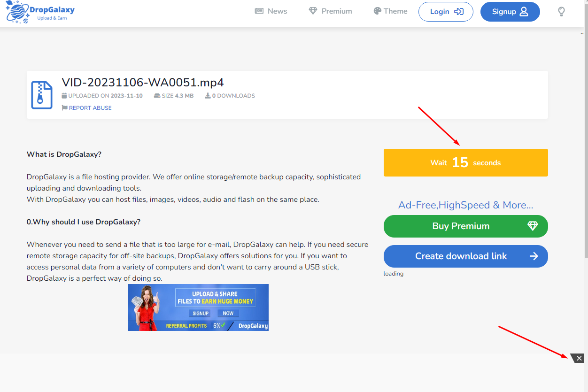Click the Wait 15 seconds countdown bar
The width and height of the screenshot is (588, 392).
[465, 163]
